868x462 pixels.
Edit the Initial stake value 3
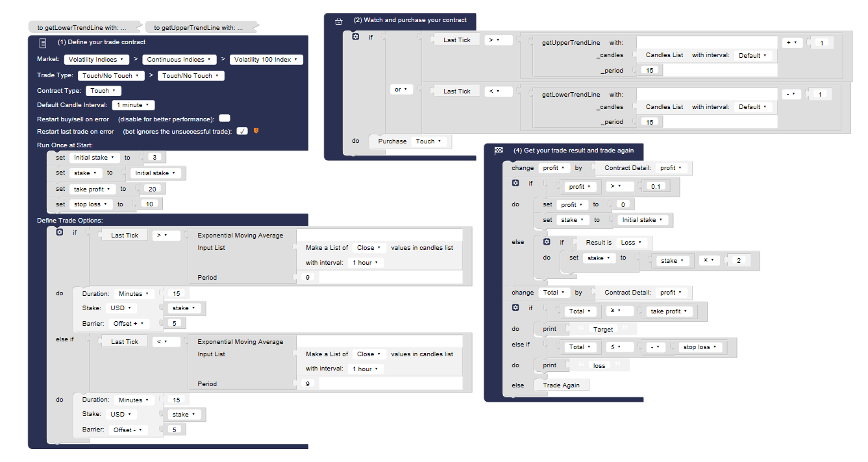(x=155, y=158)
